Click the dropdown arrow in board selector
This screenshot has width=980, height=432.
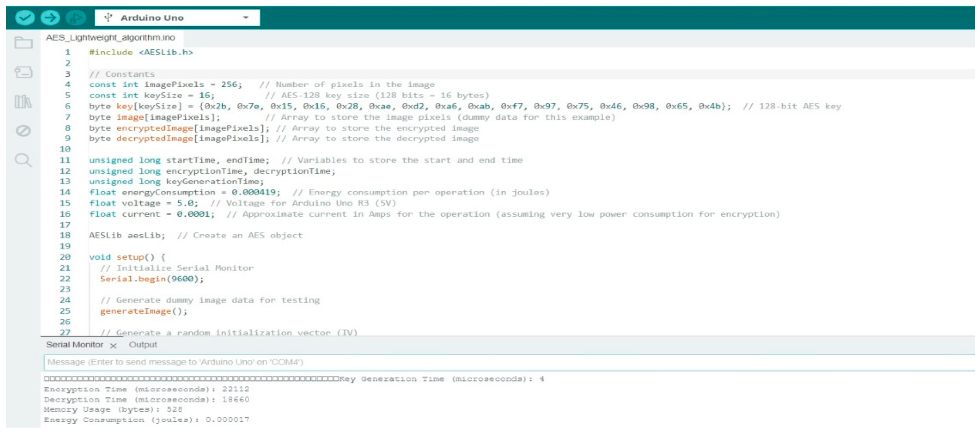click(246, 18)
